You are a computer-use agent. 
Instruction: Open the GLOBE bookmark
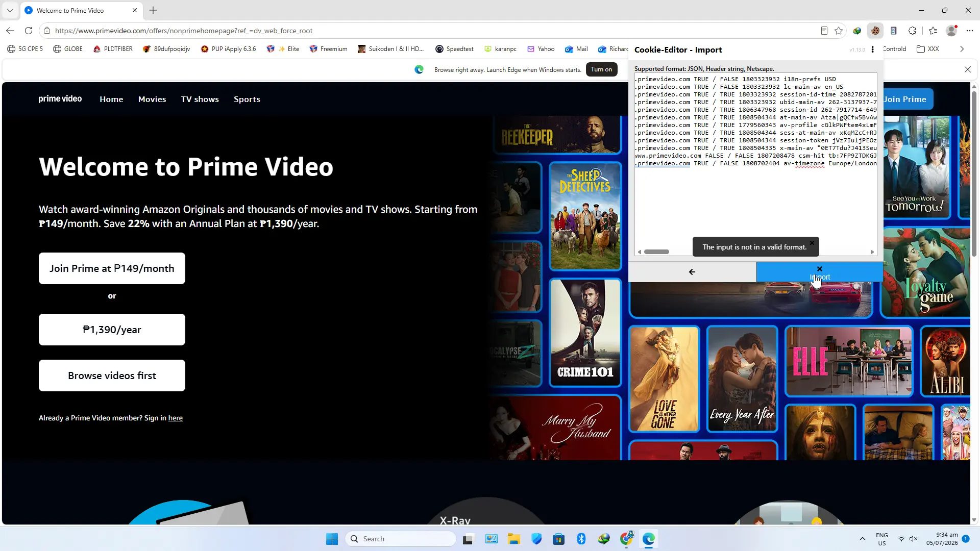click(68, 49)
